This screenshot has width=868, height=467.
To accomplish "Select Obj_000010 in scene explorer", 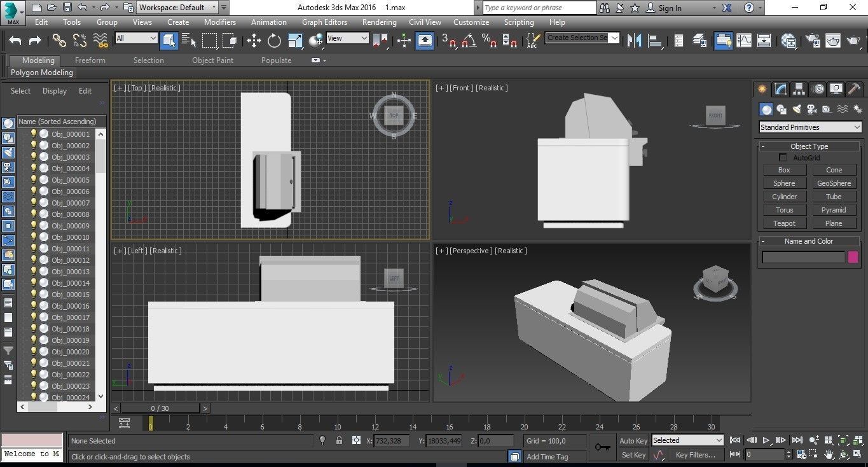I will (x=71, y=237).
